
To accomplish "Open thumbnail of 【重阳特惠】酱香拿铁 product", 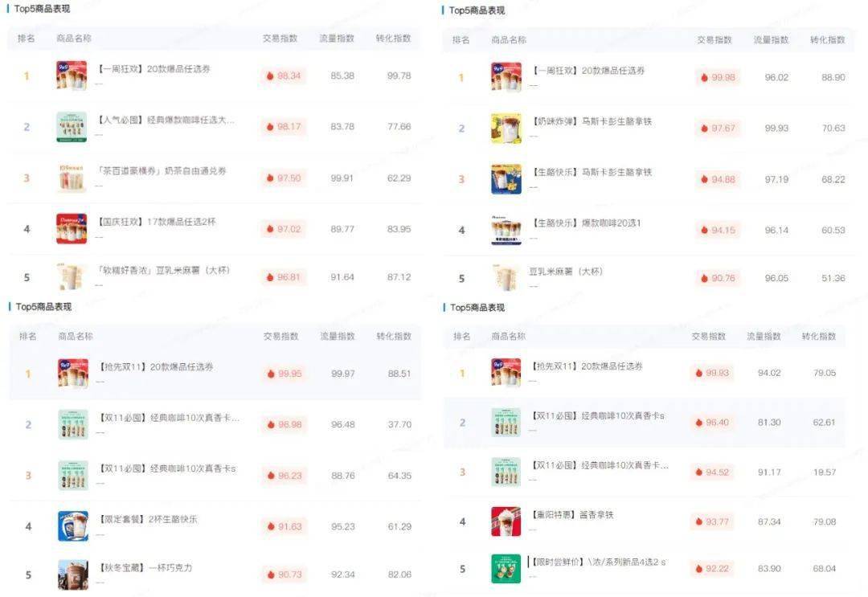I will coord(506,521).
